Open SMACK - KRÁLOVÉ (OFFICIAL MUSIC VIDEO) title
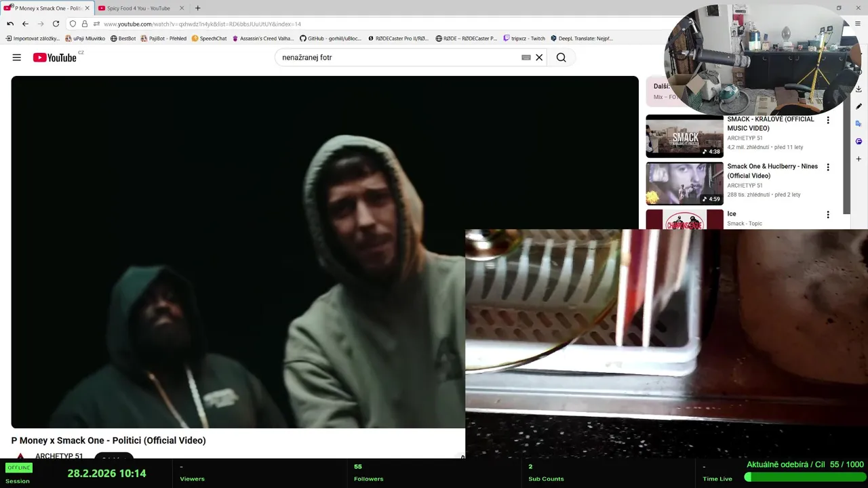868x488 pixels. tap(770, 123)
